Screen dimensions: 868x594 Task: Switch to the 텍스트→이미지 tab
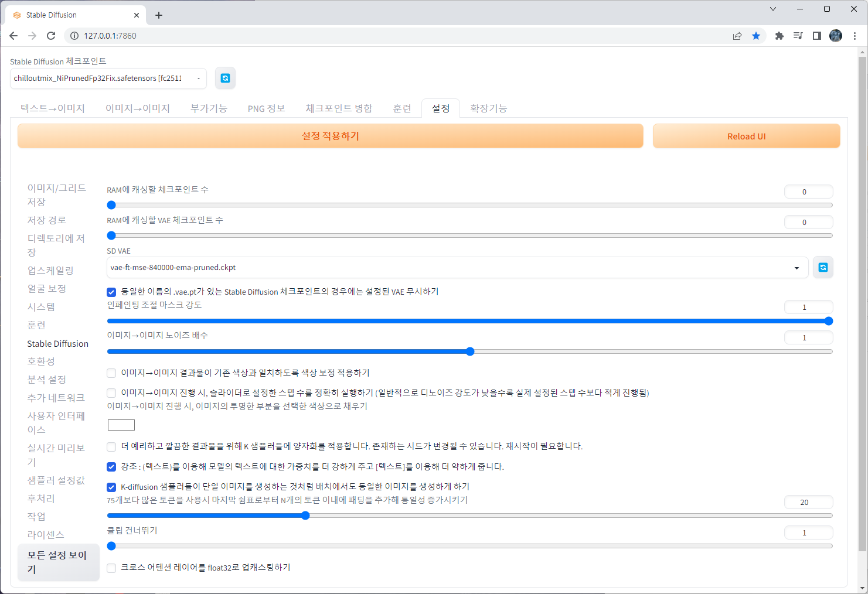click(53, 108)
